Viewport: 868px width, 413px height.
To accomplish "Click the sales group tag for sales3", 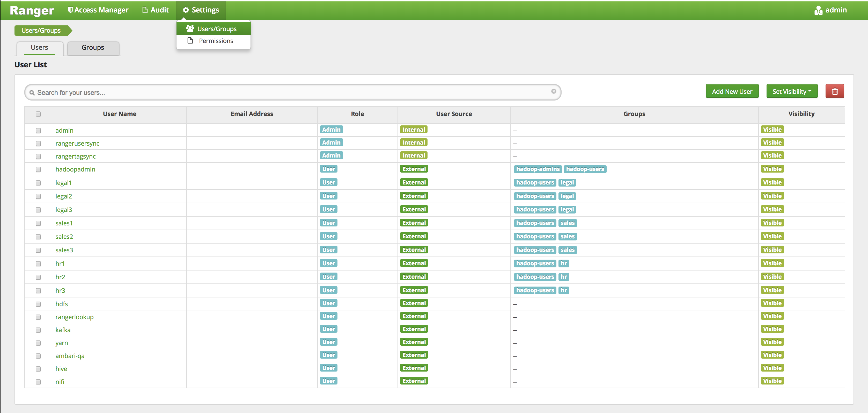I will [x=568, y=250].
